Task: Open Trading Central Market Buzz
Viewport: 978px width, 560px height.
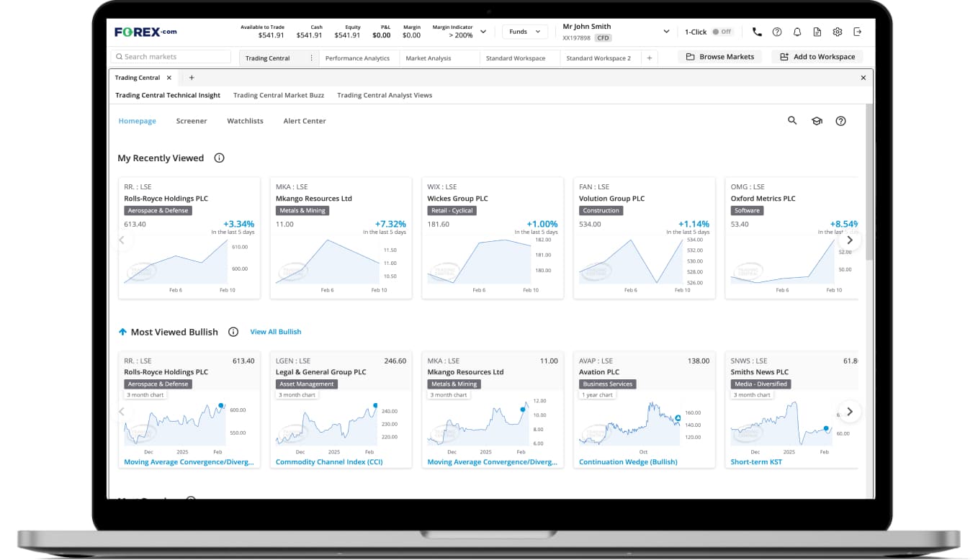Action: coord(279,95)
